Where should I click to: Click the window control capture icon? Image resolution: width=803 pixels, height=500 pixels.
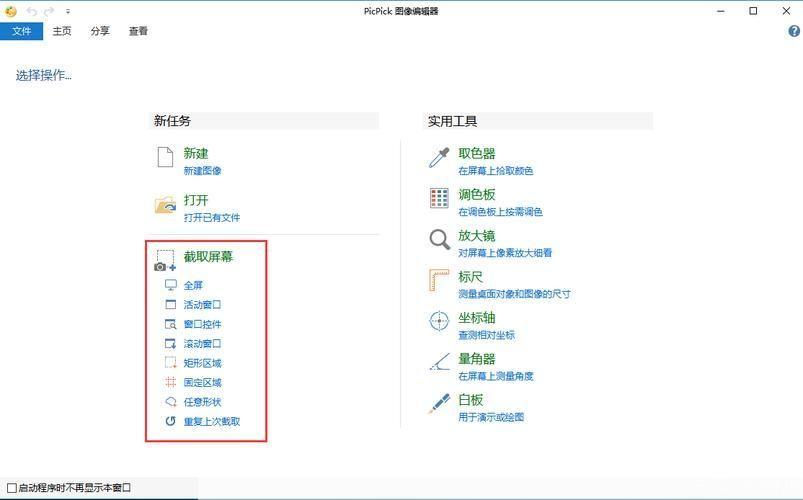click(171, 324)
